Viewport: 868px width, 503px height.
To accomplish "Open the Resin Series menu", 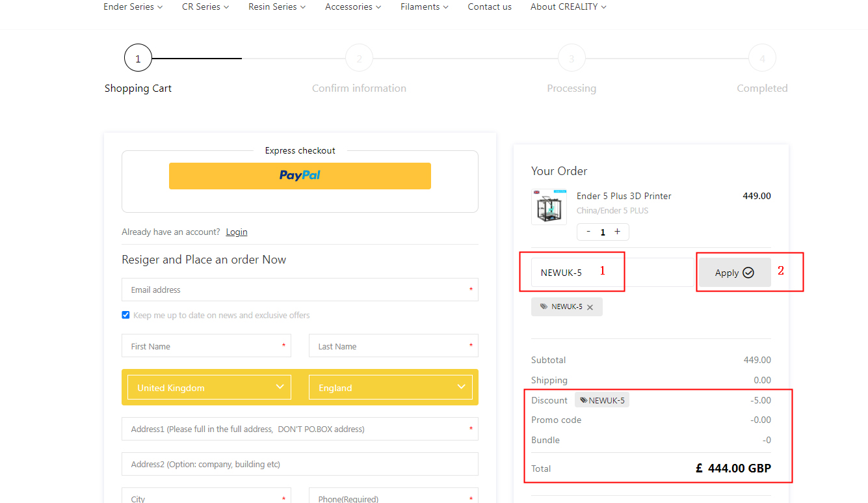I will point(276,7).
